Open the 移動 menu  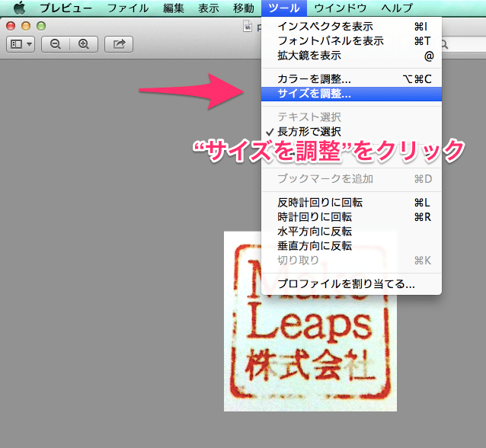pos(243,8)
